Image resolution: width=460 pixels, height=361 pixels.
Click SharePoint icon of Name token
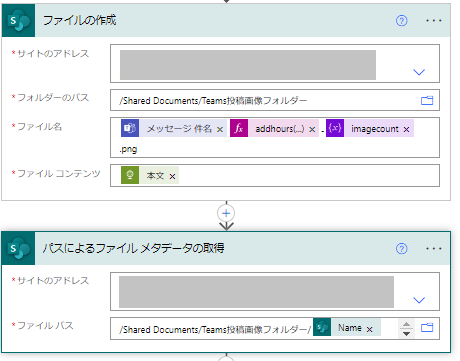[322, 327]
